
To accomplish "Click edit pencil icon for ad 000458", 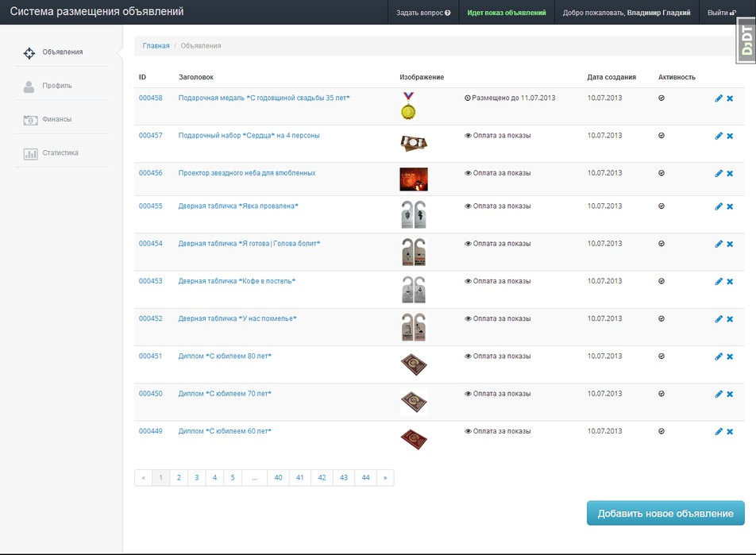I will click(x=719, y=98).
